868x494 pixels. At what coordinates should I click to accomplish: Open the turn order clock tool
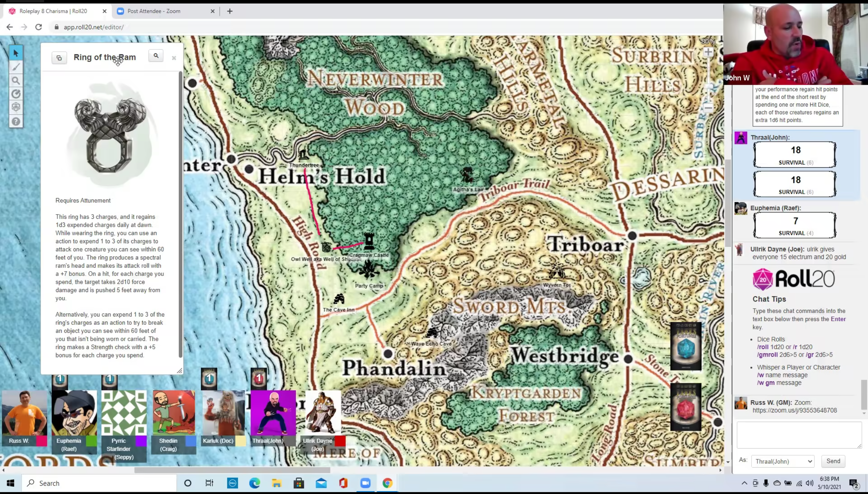[16, 94]
